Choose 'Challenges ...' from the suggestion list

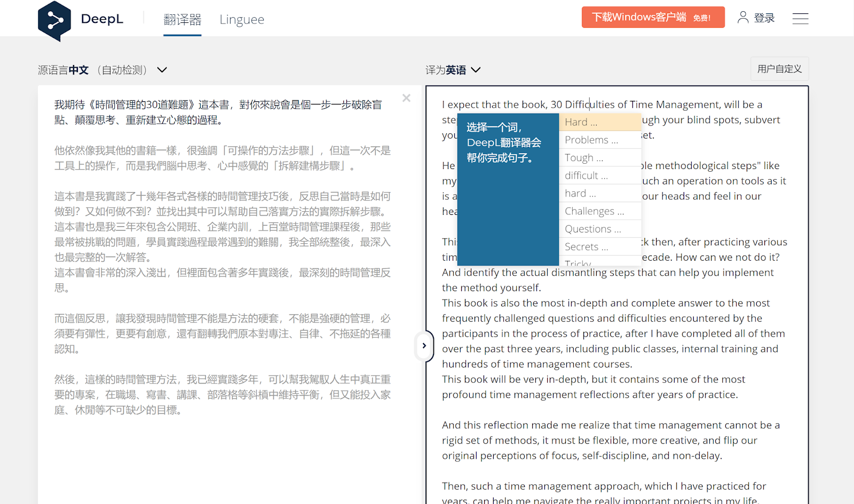tap(600, 211)
